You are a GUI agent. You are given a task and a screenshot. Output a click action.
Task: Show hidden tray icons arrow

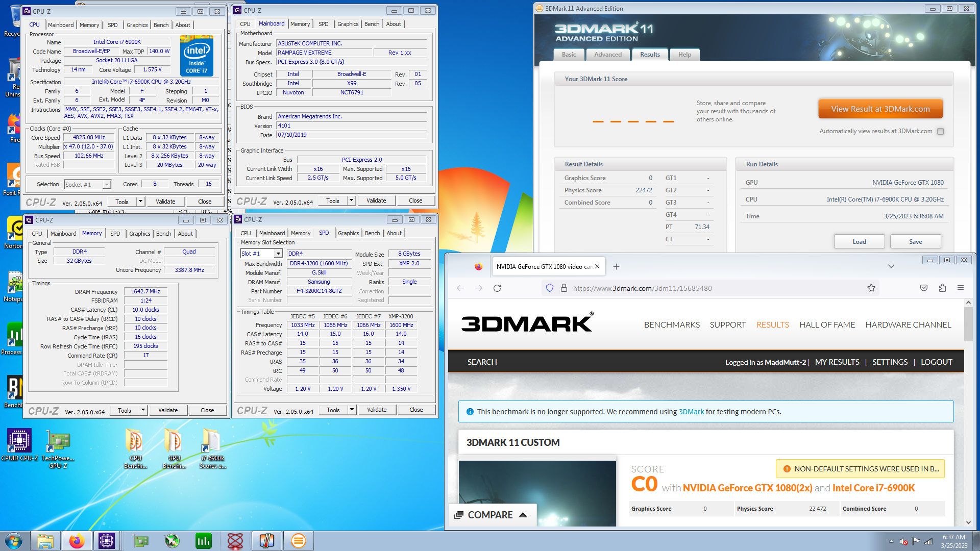(x=891, y=542)
